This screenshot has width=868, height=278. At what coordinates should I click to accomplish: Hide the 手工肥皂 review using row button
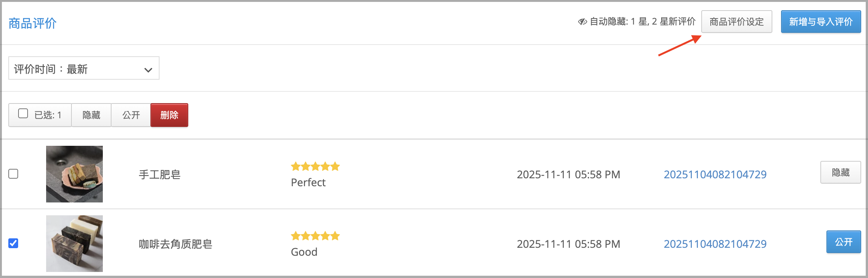pos(841,172)
